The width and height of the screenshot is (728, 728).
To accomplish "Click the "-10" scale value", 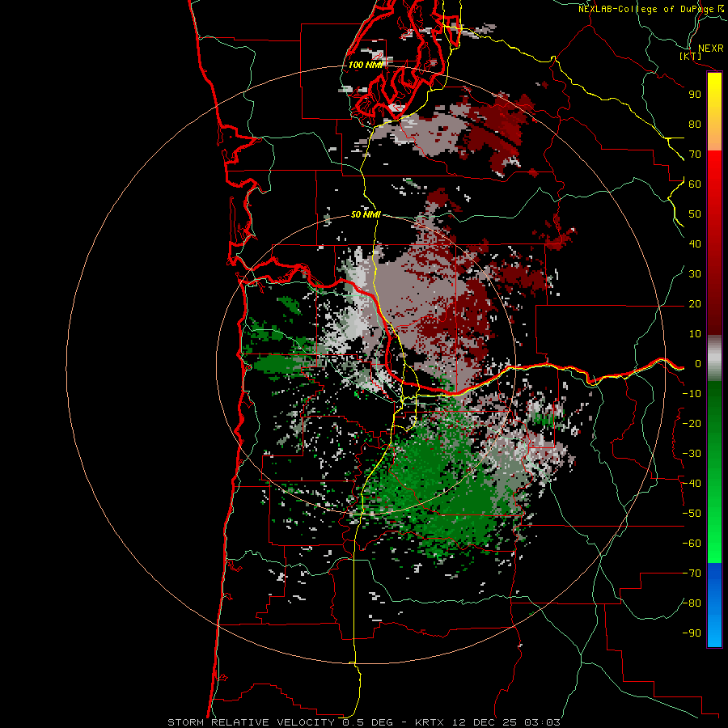I will coord(692,394).
